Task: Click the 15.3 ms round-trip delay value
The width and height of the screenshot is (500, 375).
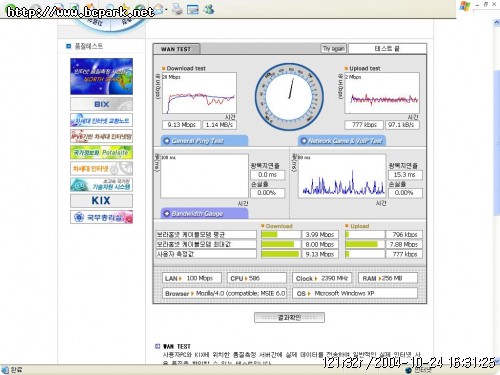Action: (x=405, y=175)
